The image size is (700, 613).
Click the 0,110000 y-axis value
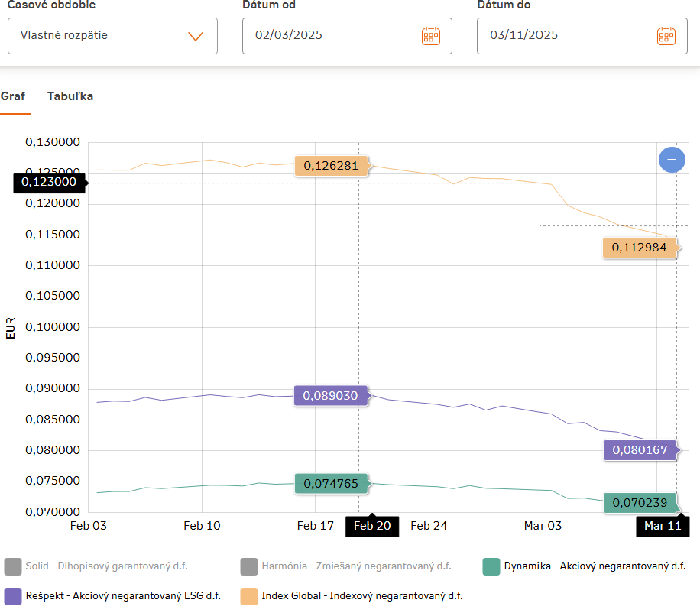coord(53,265)
